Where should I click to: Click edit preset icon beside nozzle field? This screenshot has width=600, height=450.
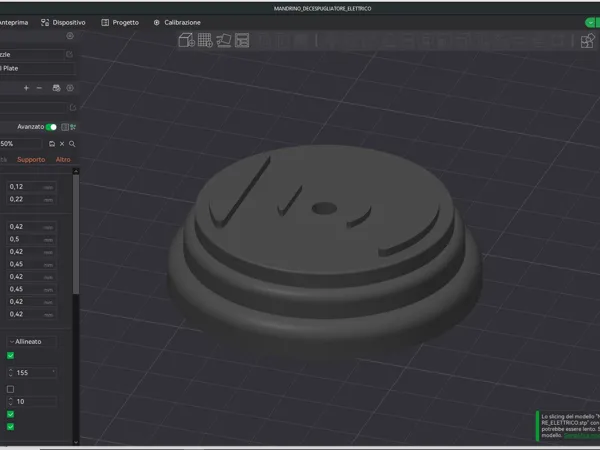point(69,54)
